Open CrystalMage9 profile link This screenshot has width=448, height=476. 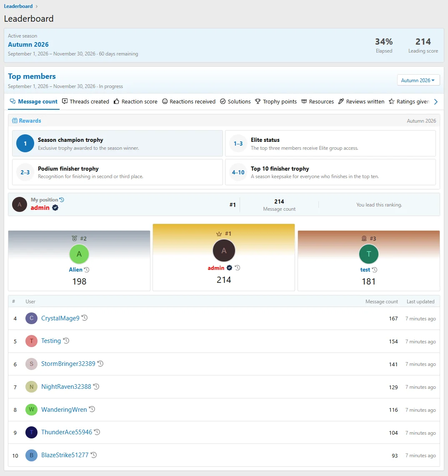60,318
